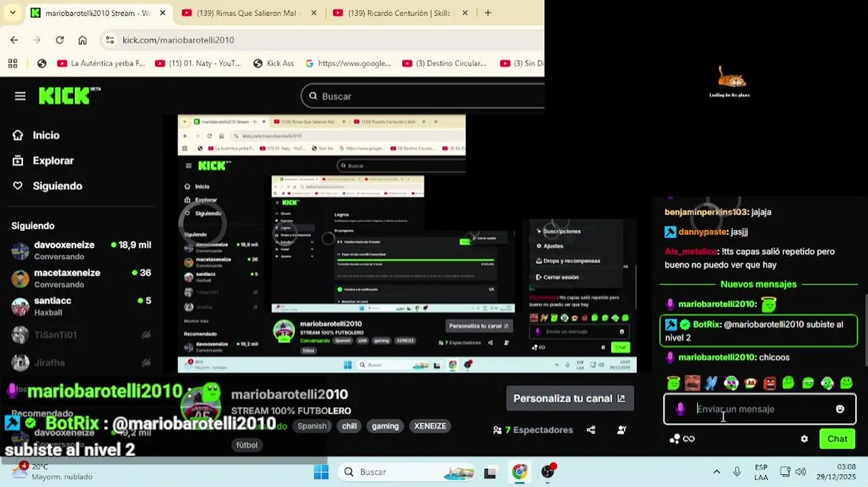Image resolution: width=868 pixels, height=487 pixels.
Task: Click Personaliza tu canal button
Action: pos(569,398)
